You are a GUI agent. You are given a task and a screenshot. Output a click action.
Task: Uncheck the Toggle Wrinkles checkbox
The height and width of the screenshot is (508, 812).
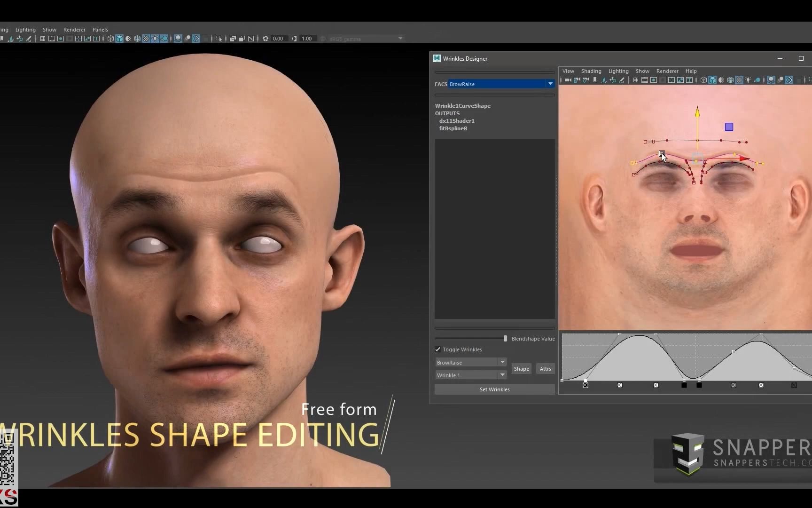tap(437, 349)
